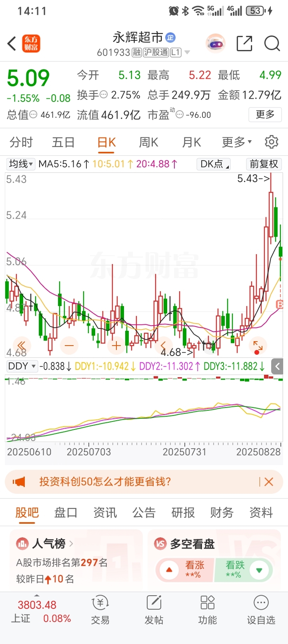The height and width of the screenshot is (644, 288).
Task: Open the 均线 indicator dropdown
Action: point(21,164)
